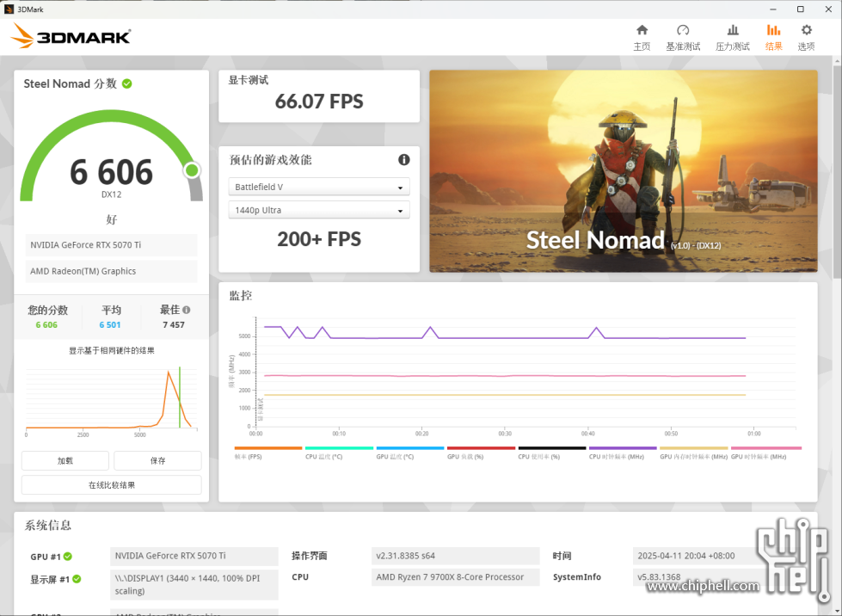Click the green validation check beside Steel Nomad 分数

pyautogui.click(x=127, y=83)
